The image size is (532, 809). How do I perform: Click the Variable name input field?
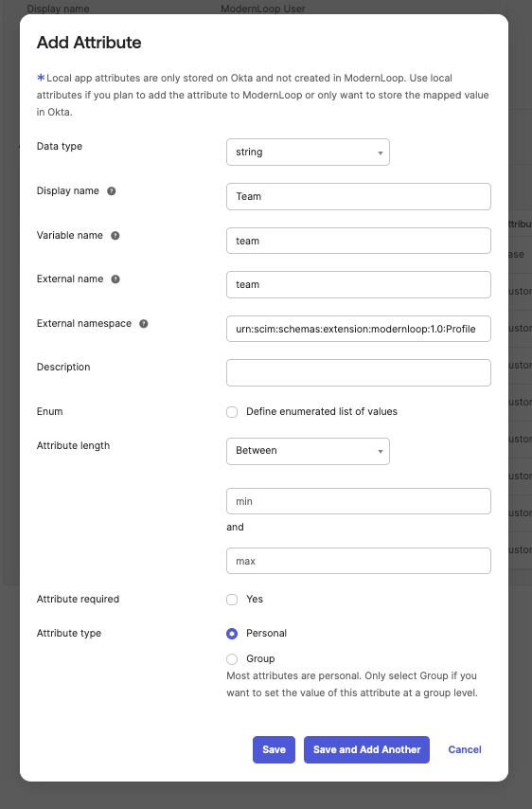[358, 241]
